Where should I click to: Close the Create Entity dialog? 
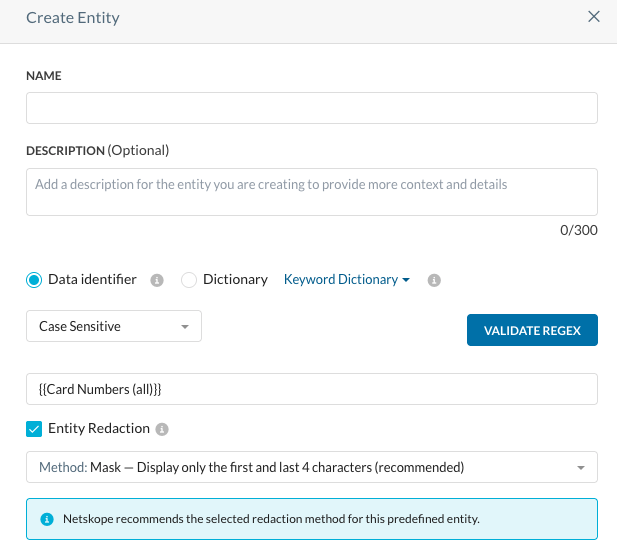(593, 17)
